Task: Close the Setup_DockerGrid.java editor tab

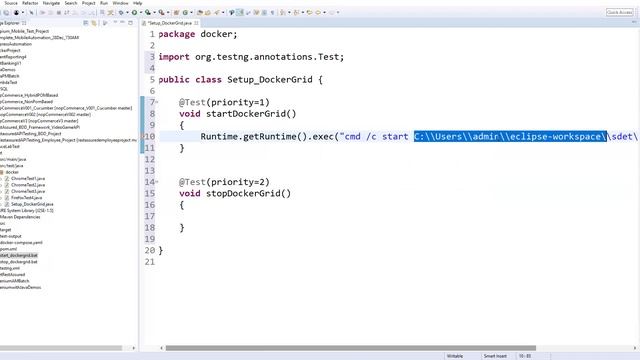Action: 196,23
